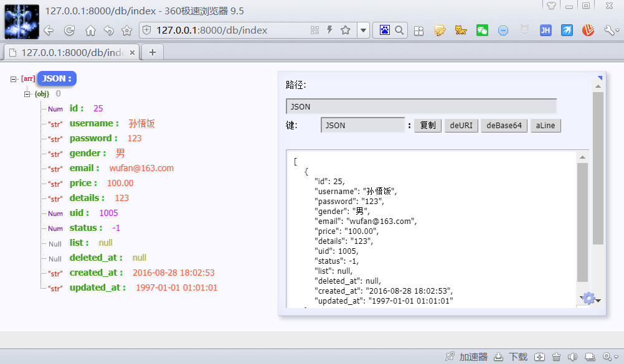Image resolution: width=624 pixels, height=364 pixels.
Task: Click the panel outer scrollbar thumb
Action: point(598,168)
